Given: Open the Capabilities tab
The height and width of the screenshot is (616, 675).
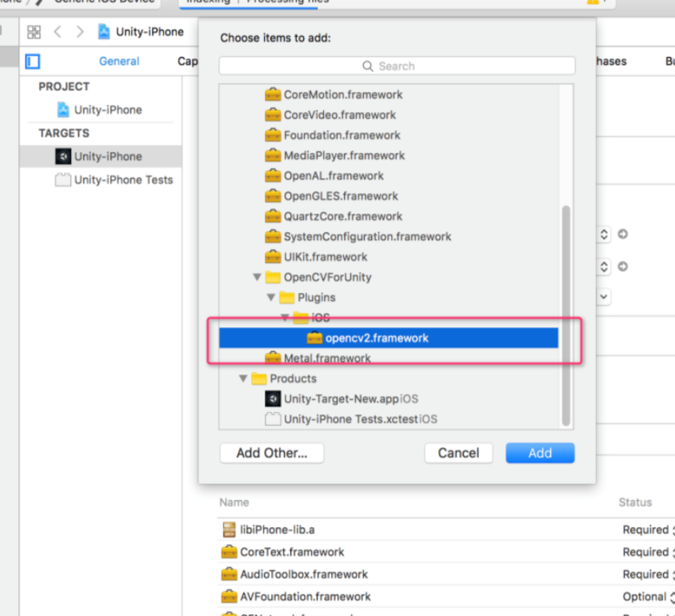Looking at the screenshot, I should pos(188,61).
